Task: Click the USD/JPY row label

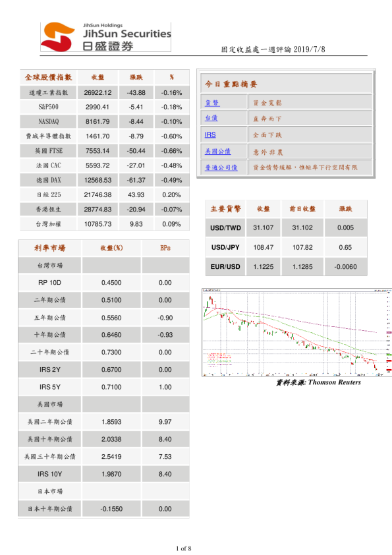Action: coord(225,247)
